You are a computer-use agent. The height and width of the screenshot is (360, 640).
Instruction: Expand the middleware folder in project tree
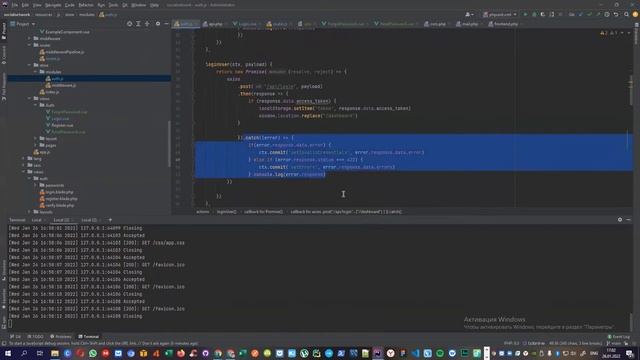click(x=29, y=38)
